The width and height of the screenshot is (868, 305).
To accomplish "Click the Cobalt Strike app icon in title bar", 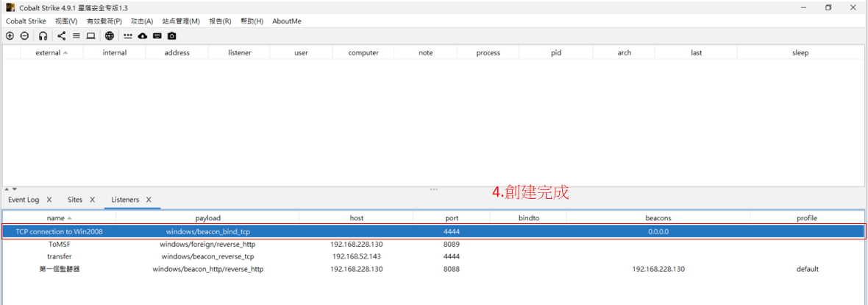I will point(10,7).
